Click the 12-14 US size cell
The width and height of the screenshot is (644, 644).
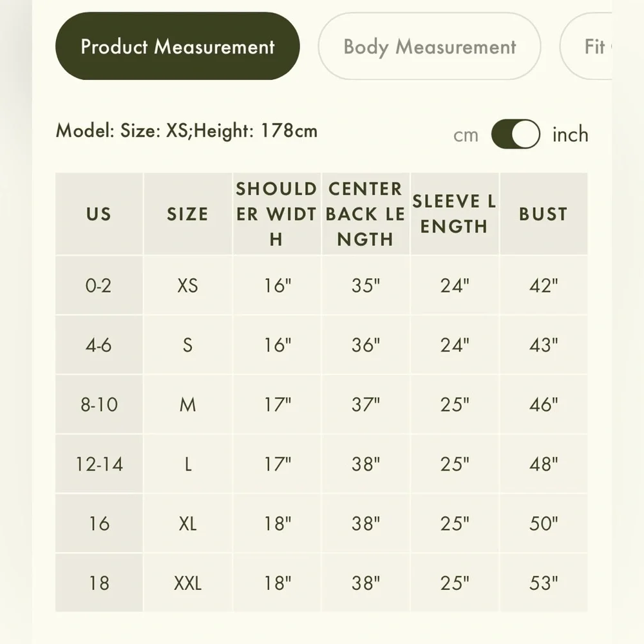(99, 464)
